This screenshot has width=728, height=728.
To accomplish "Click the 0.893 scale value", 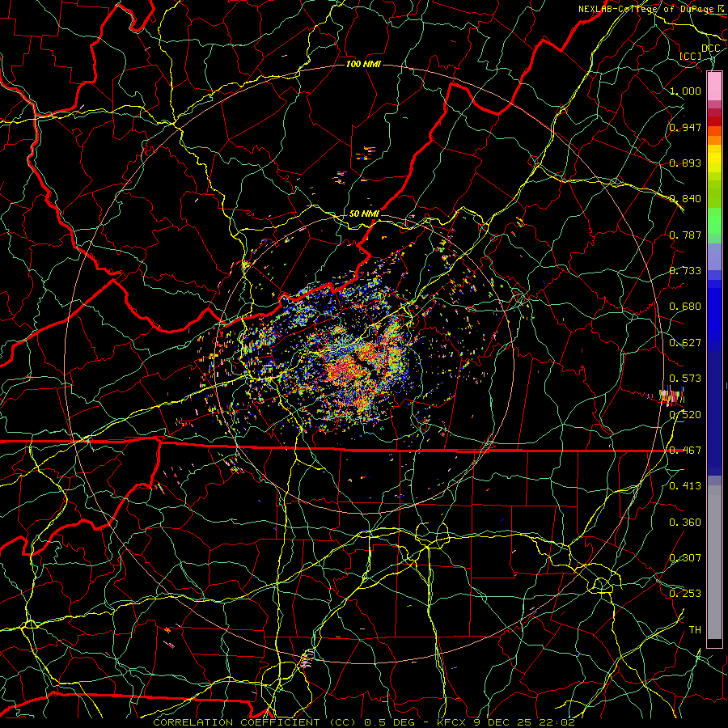I will click(x=685, y=163).
